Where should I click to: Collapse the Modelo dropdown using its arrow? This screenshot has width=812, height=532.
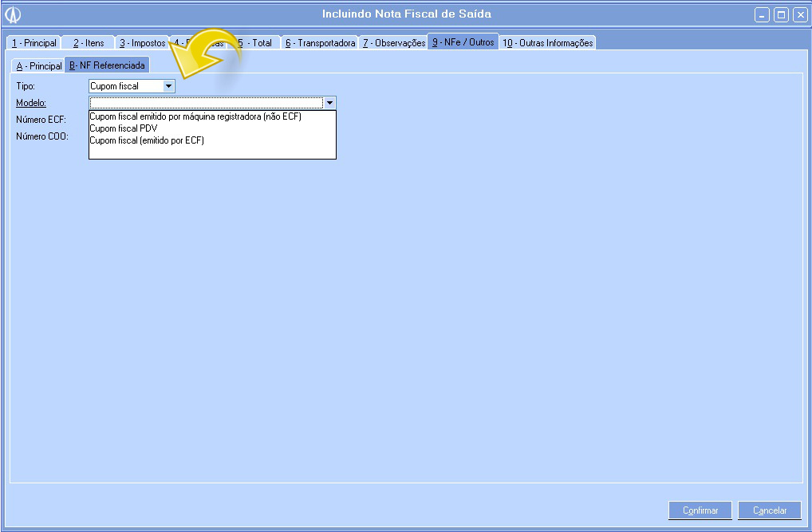pos(329,103)
